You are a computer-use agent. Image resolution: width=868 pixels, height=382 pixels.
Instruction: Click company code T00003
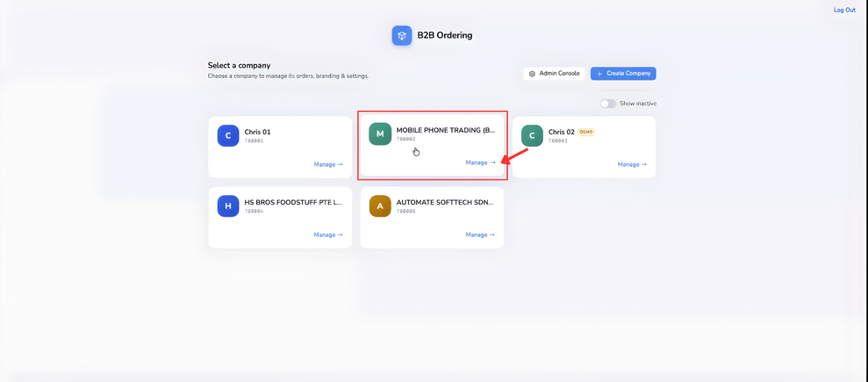pyautogui.click(x=557, y=141)
